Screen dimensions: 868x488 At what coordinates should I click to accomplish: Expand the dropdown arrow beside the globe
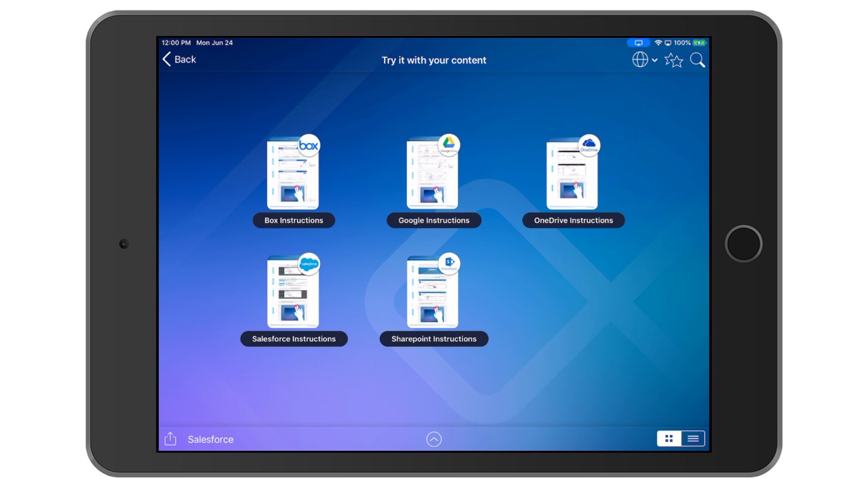pyautogui.click(x=654, y=60)
